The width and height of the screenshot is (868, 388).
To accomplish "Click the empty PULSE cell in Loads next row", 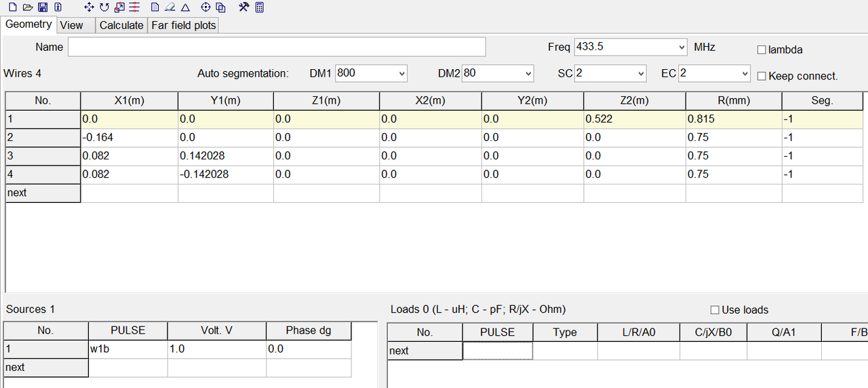I will click(x=498, y=351).
